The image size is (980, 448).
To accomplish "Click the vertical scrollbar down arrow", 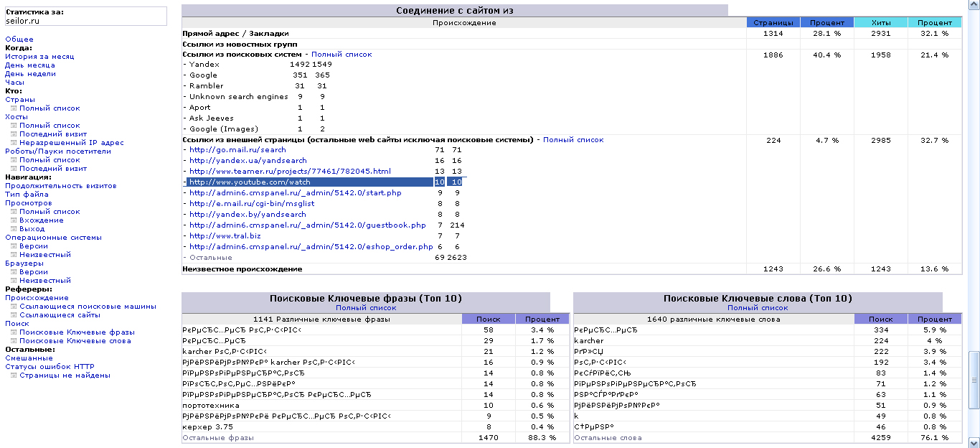I will coord(974,442).
